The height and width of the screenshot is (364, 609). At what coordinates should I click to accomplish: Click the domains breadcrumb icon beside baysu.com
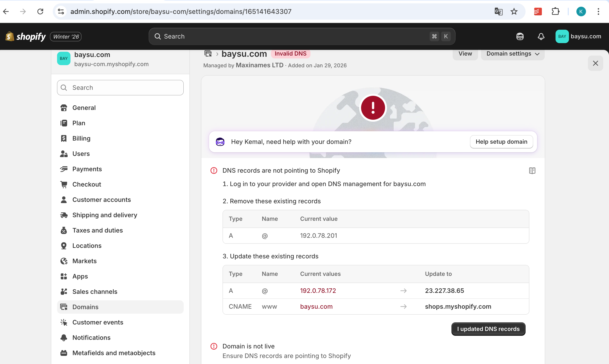pyautogui.click(x=208, y=54)
